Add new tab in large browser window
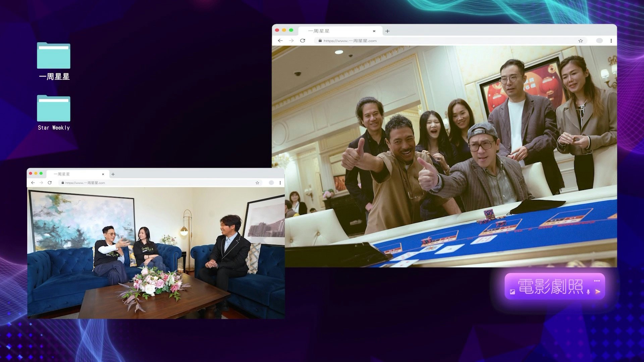Viewport: 644px width, 362px height. point(387,31)
